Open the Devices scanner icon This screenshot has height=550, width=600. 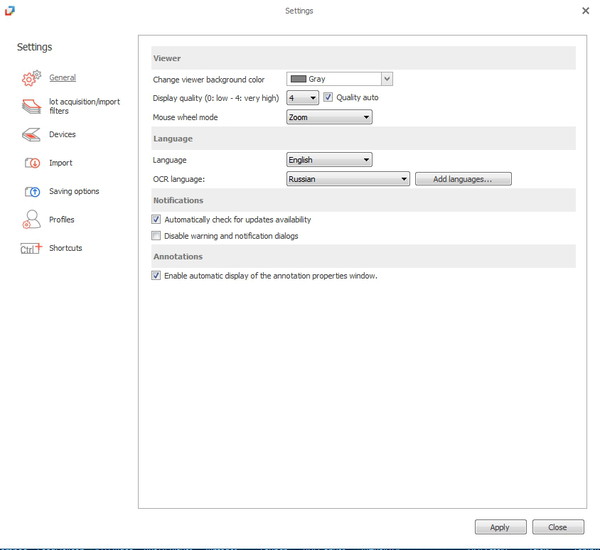click(x=31, y=135)
